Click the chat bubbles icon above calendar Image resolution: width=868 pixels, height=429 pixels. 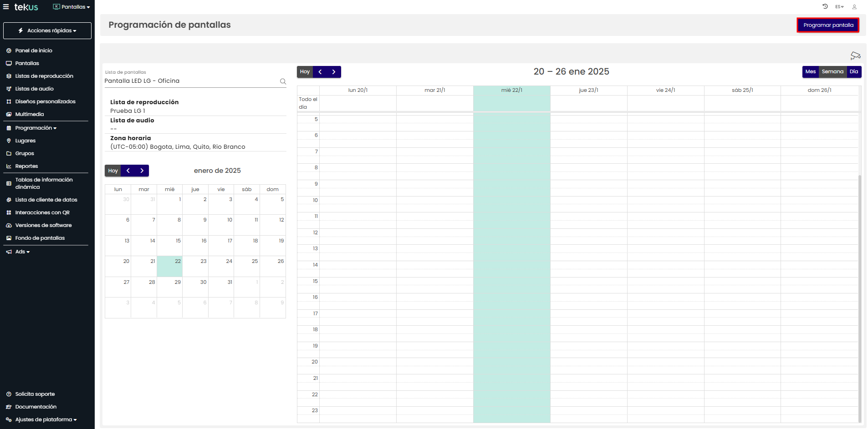[855, 56]
